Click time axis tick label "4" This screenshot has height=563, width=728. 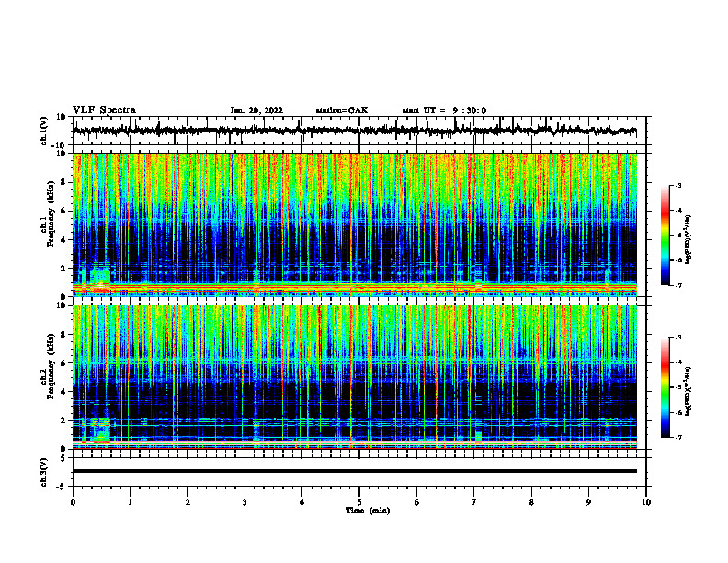(x=301, y=502)
